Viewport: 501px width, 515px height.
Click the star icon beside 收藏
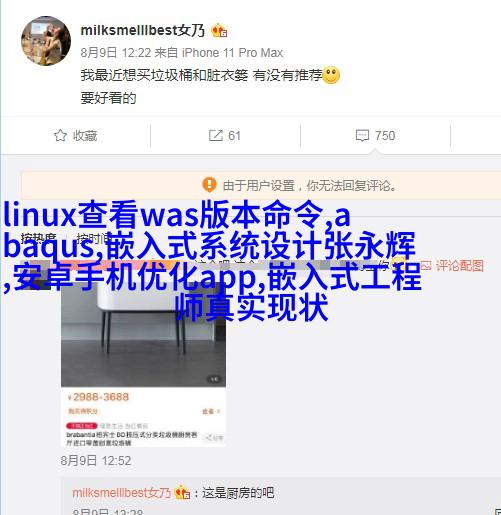[x=60, y=135]
